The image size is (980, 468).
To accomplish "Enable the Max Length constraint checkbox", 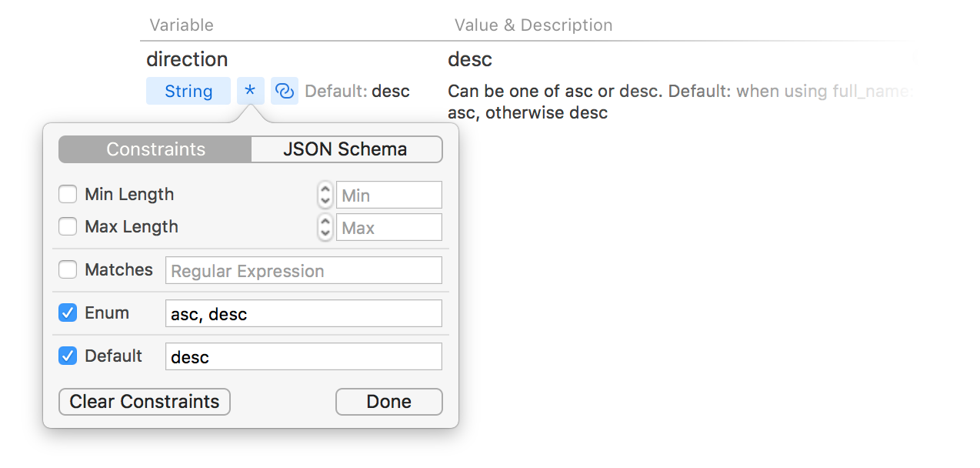I will [x=68, y=226].
